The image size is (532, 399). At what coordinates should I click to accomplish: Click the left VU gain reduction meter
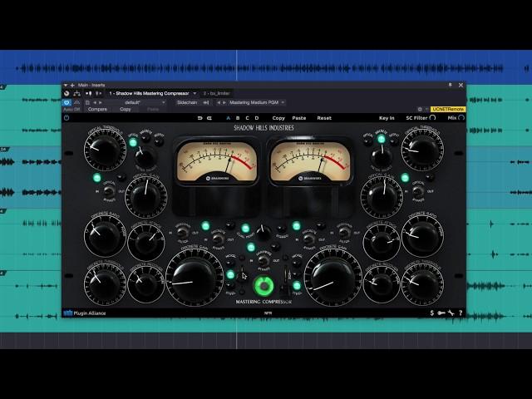(x=217, y=162)
